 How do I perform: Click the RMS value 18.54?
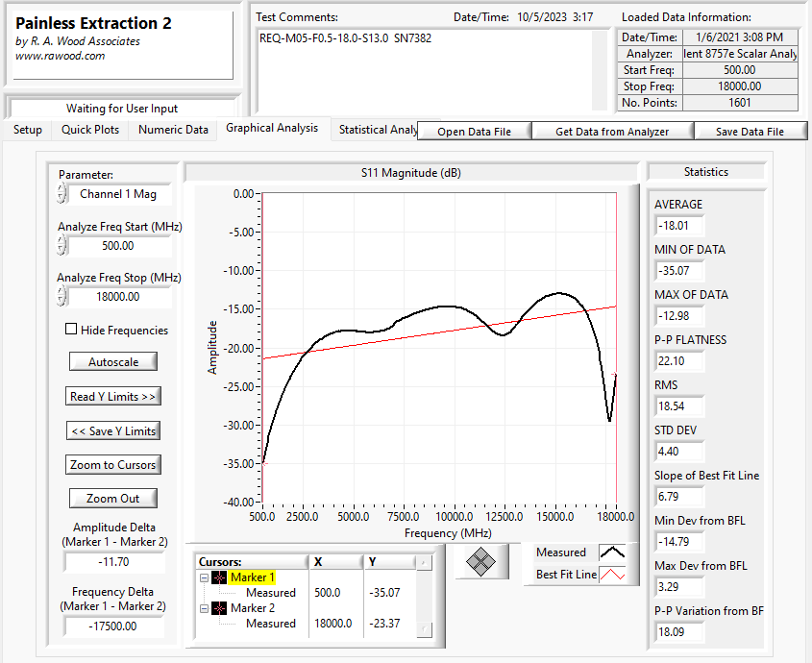point(679,406)
